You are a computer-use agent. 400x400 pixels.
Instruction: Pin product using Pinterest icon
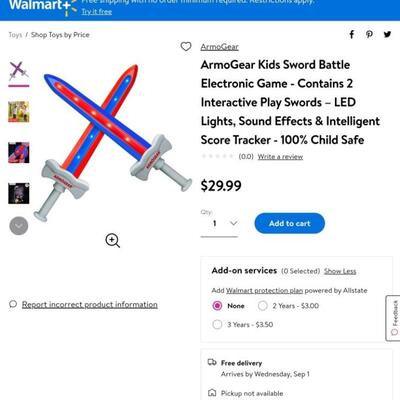pyautogui.click(x=369, y=34)
